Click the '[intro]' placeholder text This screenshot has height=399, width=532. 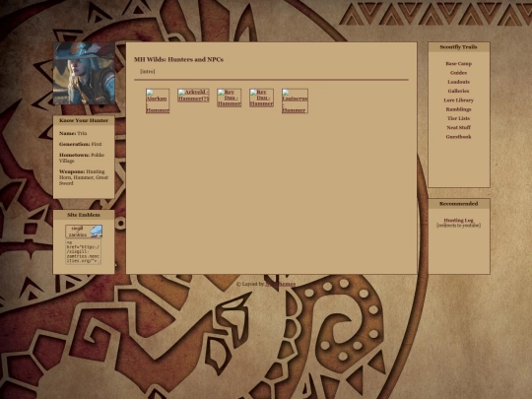pyautogui.click(x=148, y=72)
